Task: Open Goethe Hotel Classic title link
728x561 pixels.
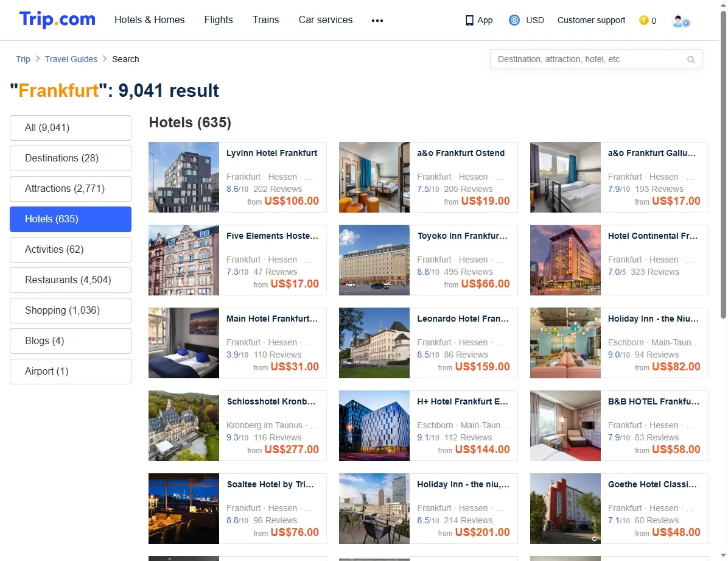Action: click(x=653, y=484)
